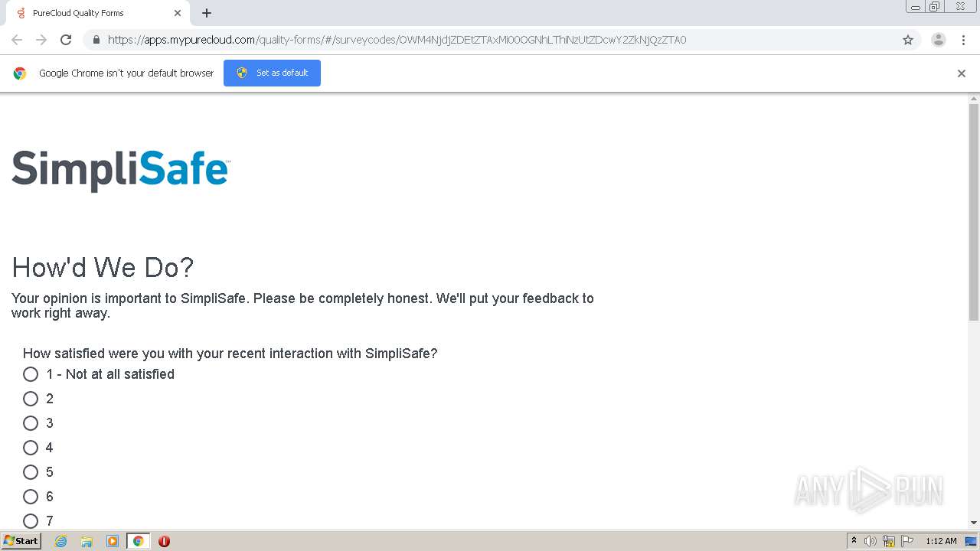Screen dimensions: 980x551
Task: Open the Windows Start menu
Action: (x=21, y=541)
